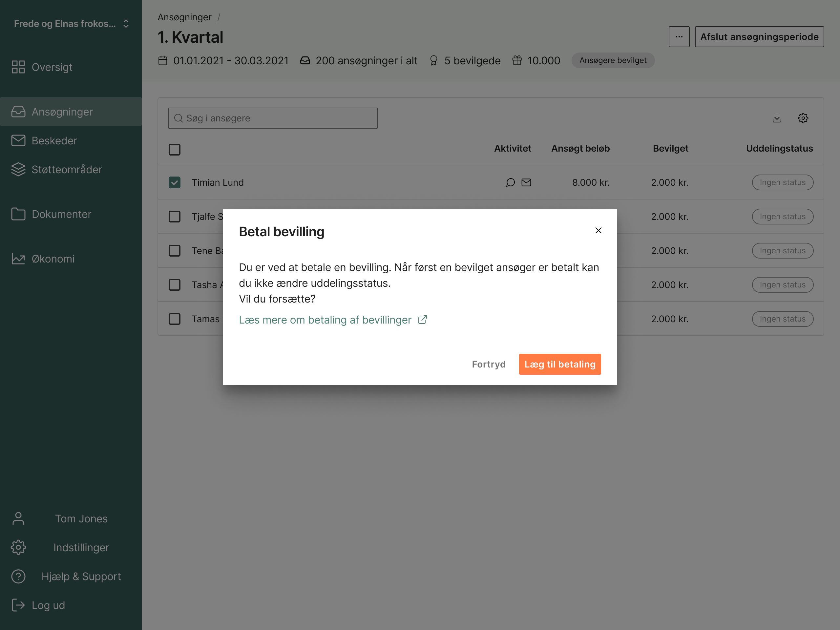Navigate to Ansøgninger breadcrumb

click(x=184, y=17)
